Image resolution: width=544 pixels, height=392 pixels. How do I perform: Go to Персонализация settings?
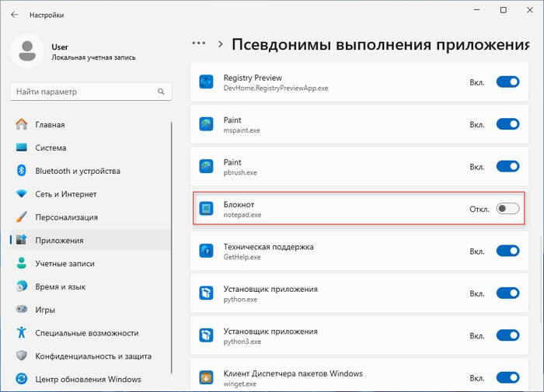(x=65, y=217)
